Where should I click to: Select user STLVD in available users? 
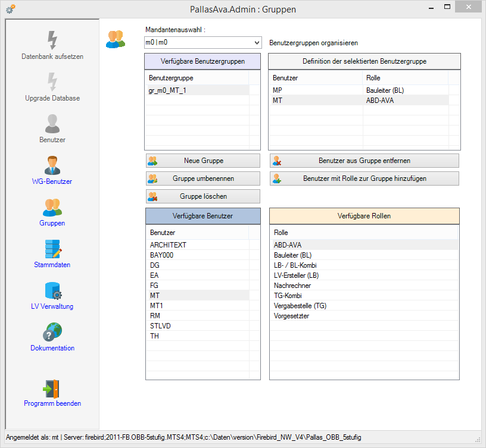point(198,326)
